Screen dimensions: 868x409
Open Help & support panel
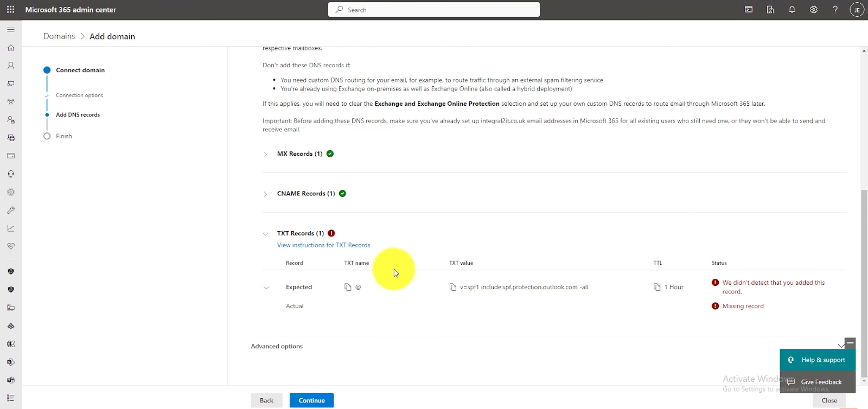pyautogui.click(x=818, y=360)
